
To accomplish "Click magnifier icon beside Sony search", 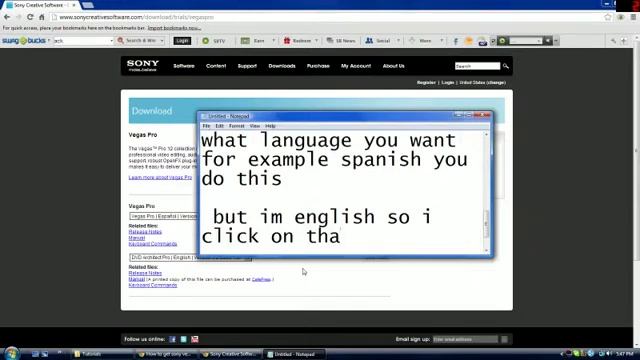I will 506,66.
